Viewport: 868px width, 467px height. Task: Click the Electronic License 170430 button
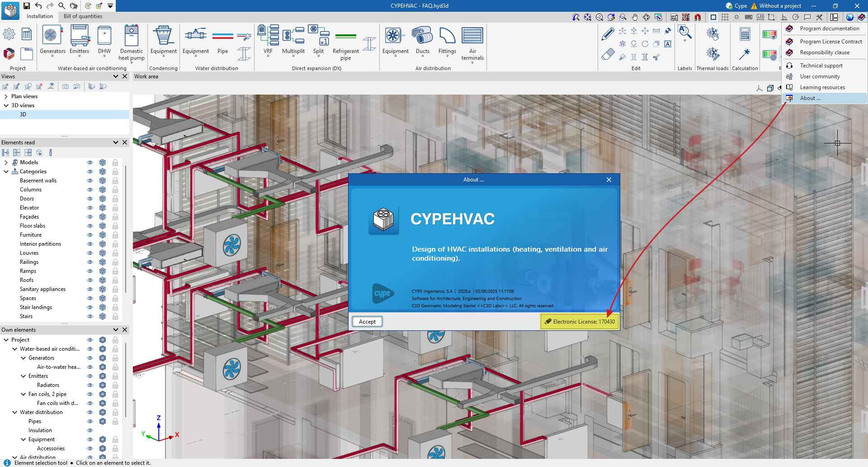coord(580,322)
